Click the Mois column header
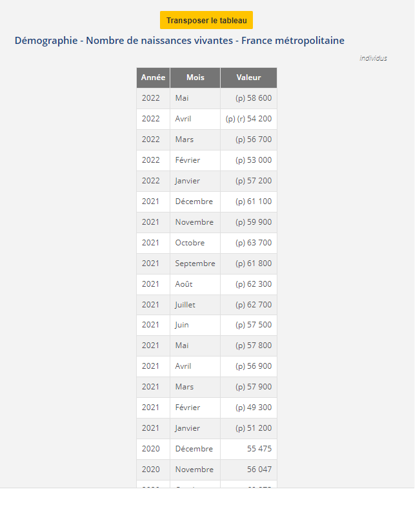 click(195, 78)
